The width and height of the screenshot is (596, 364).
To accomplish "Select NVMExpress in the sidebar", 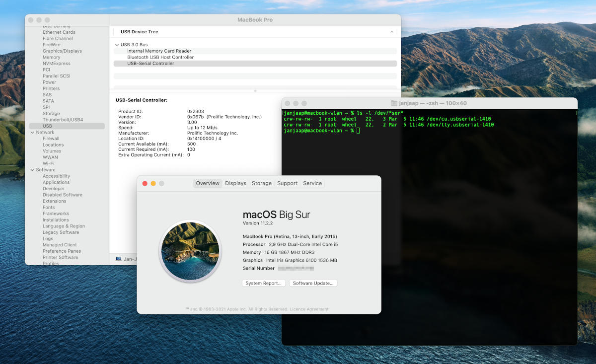I will 57,64.
